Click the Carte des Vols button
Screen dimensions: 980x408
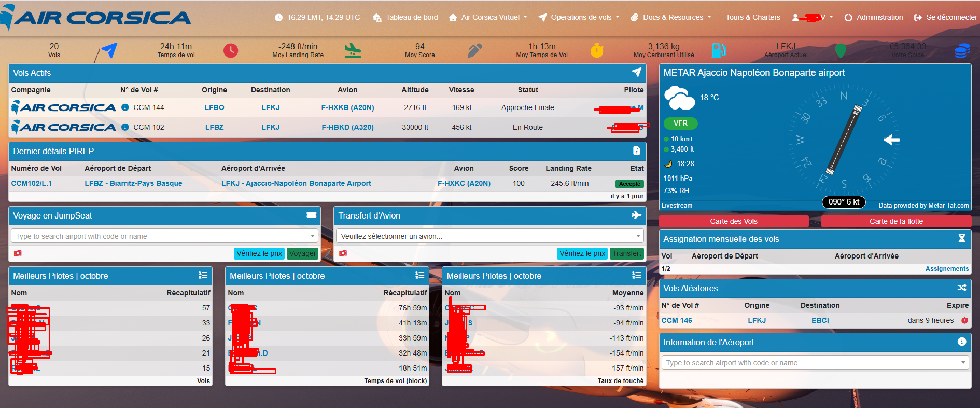733,221
